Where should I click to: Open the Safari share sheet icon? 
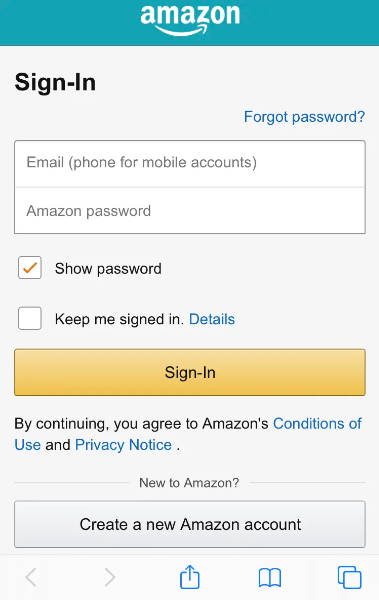[x=190, y=576]
